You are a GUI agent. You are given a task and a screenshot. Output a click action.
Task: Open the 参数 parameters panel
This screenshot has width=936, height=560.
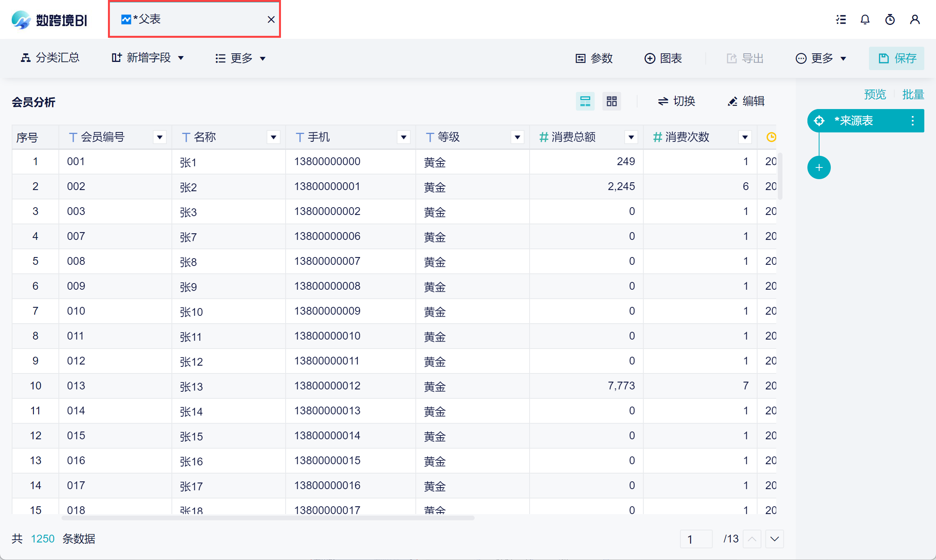[x=594, y=58]
